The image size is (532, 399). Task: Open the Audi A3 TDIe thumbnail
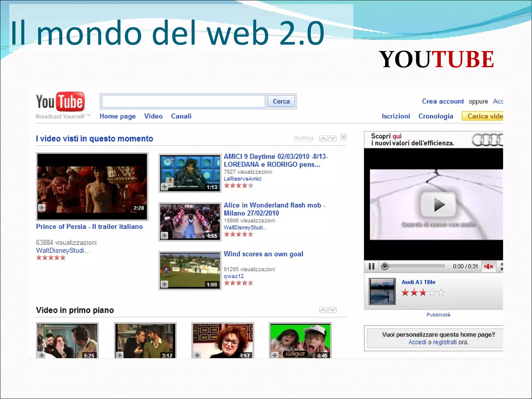pyautogui.click(x=382, y=291)
